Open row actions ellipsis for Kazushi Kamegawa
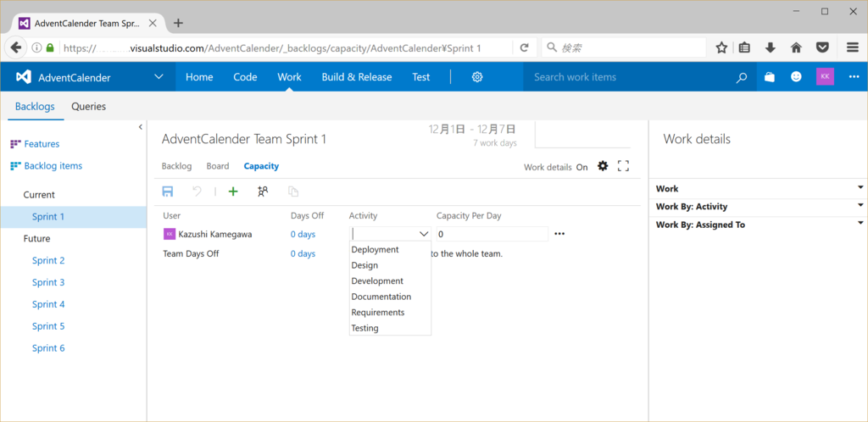The height and width of the screenshot is (422, 868). click(559, 234)
